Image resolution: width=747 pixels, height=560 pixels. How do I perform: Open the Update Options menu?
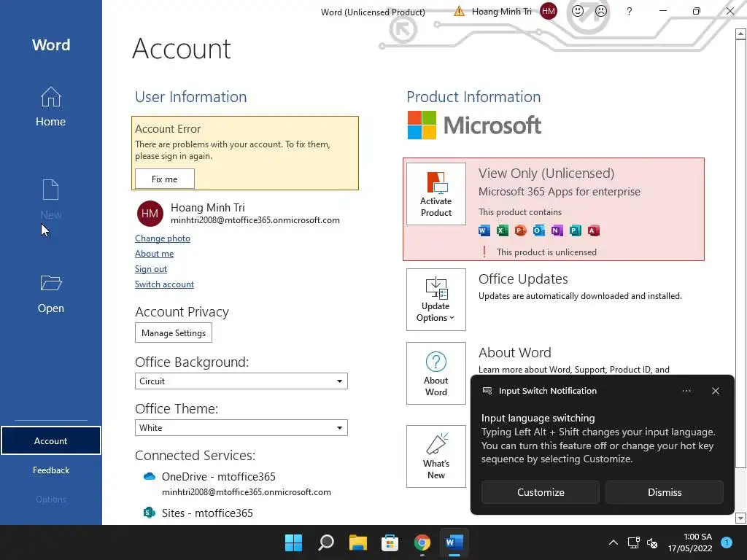click(x=436, y=300)
